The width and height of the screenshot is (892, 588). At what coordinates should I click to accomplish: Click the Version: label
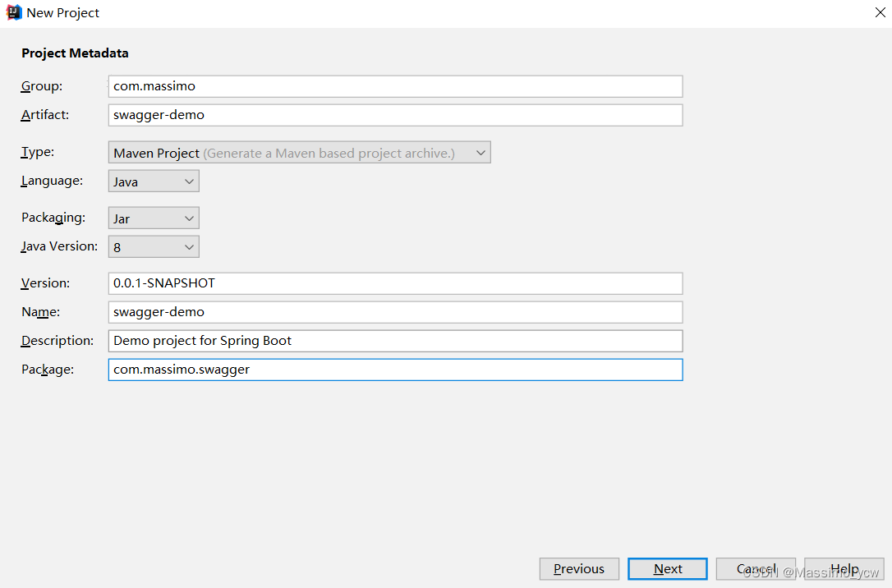click(45, 283)
